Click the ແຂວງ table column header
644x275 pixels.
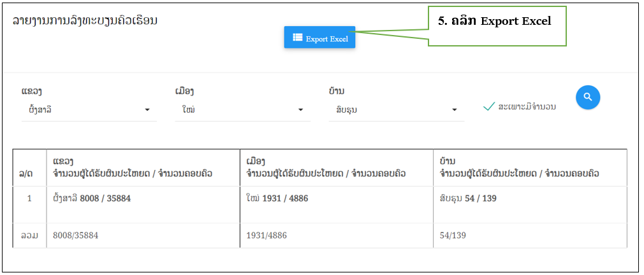click(133, 167)
